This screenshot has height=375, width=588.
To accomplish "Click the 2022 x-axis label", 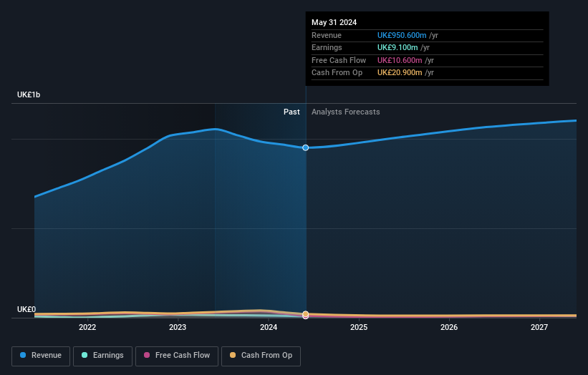I will pyautogui.click(x=87, y=328).
